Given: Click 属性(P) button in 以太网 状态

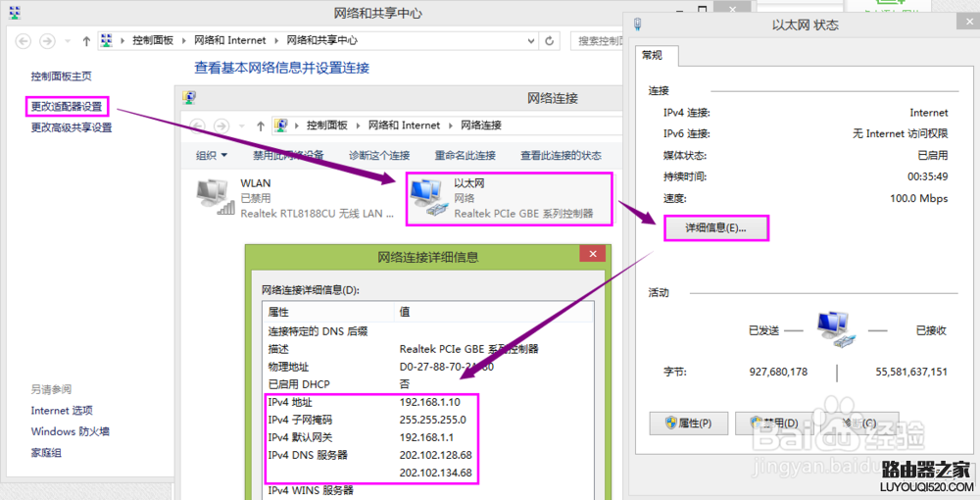Looking at the screenshot, I should 689,424.
